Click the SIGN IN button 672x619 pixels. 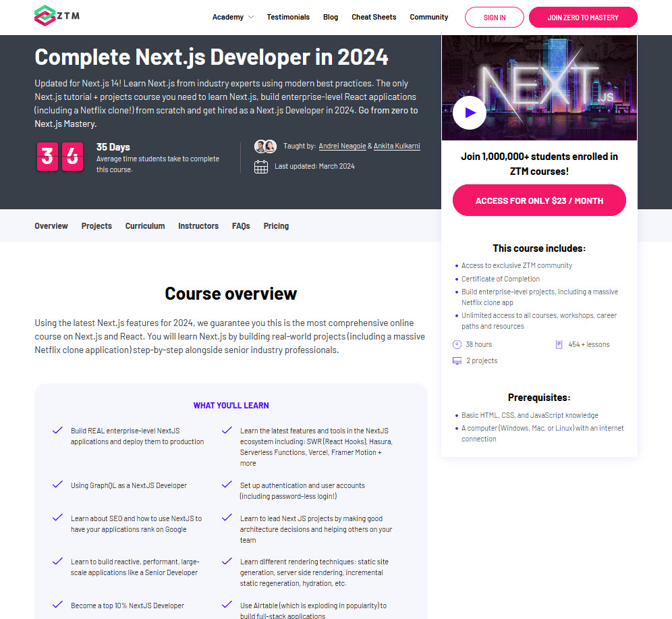pyautogui.click(x=494, y=18)
